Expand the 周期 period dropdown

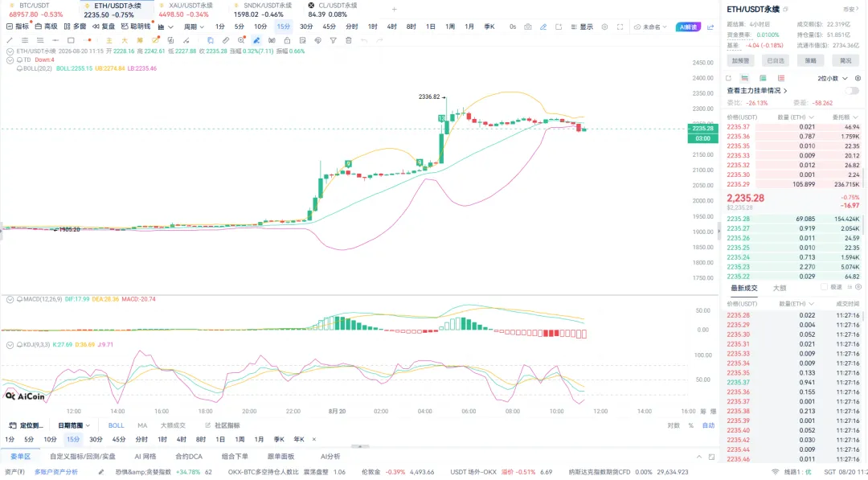[x=194, y=27]
